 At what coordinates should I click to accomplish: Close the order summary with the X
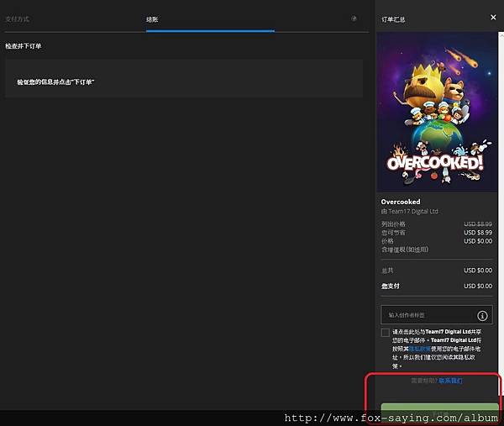(x=493, y=18)
